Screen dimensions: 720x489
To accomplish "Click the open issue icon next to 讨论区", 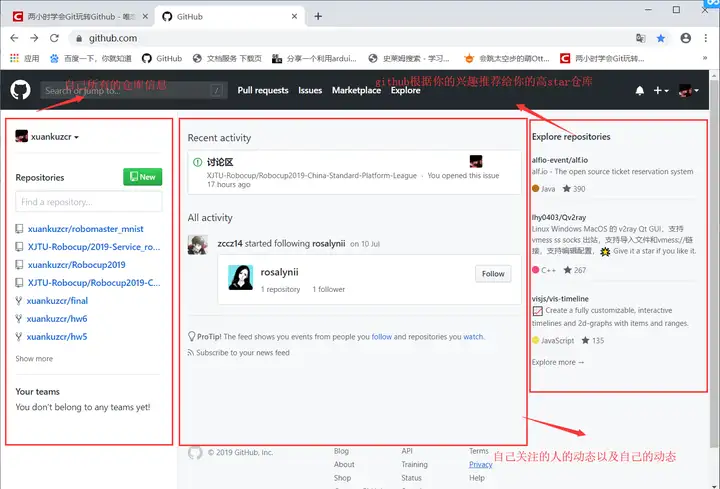I will (x=197, y=162).
